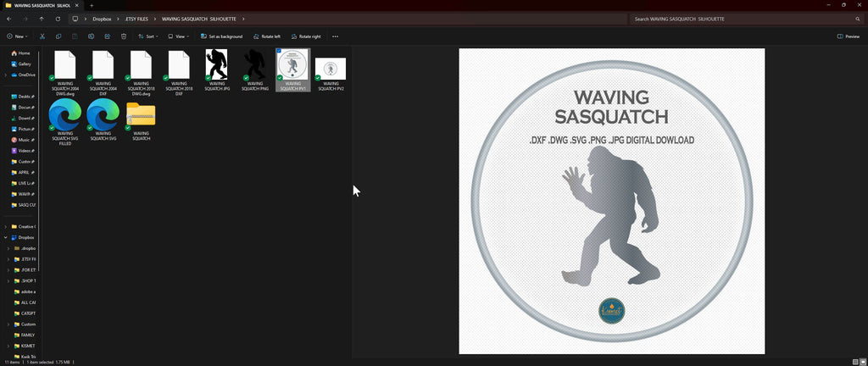Switch to large icons view via status bar
This screenshot has width=868, height=366.
pyautogui.click(x=862, y=362)
